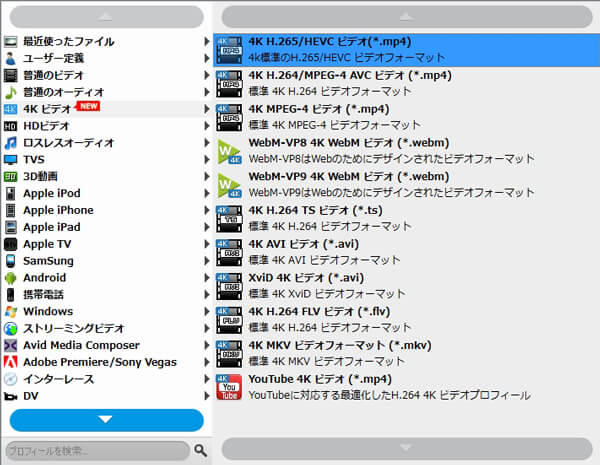Click the HDビデオ HD icon
The image size is (600, 465).
(x=11, y=126)
